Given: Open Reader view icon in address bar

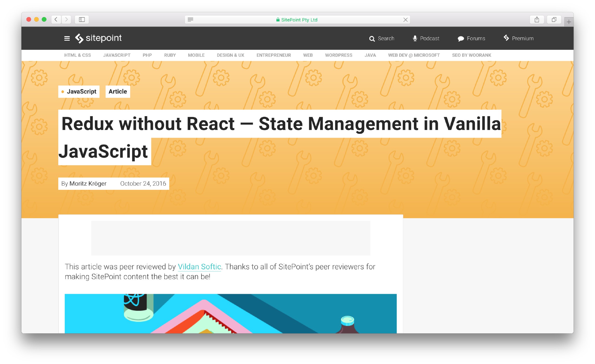Looking at the screenshot, I should (190, 20).
